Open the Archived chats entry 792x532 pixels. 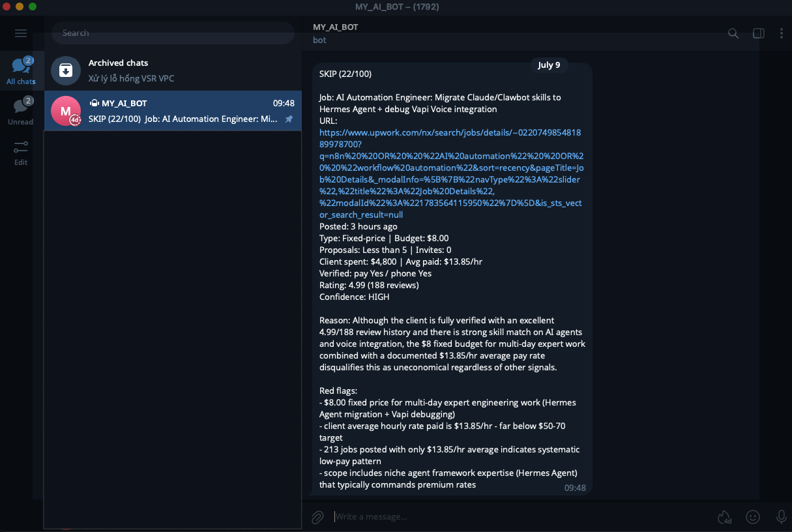point(173,70)
